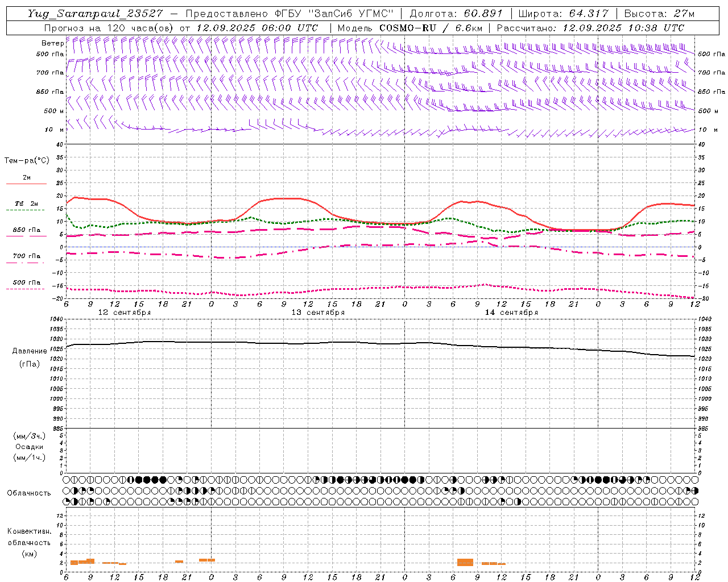Viewport: 728px width, 582px height.
Task: Click the Давление panel label
Action: 30,351
